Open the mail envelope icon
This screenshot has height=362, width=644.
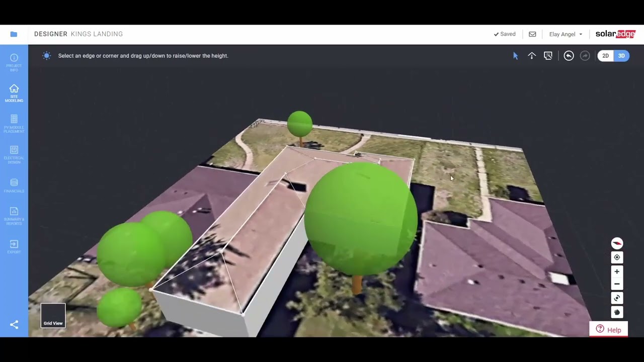(x=532, y=34)
